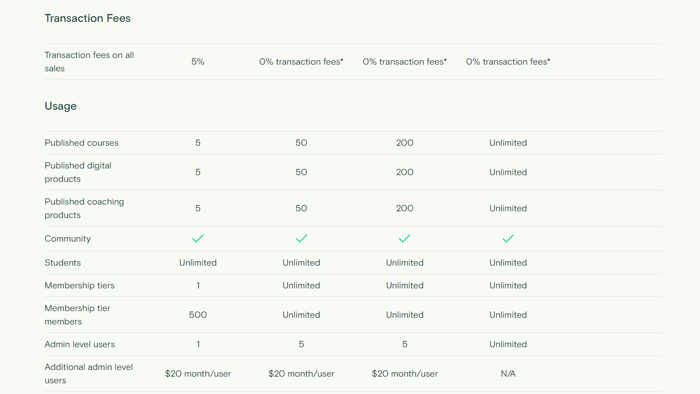Click 'Membership tier members' value 500

coord(198,315)
